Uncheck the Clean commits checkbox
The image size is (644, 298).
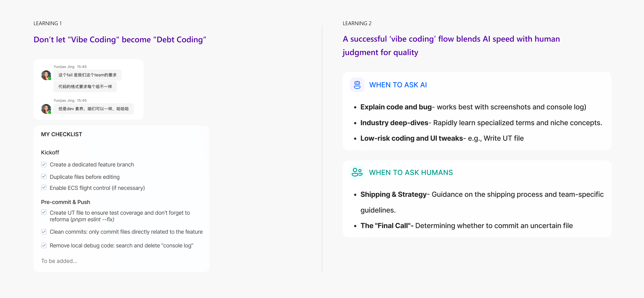click(x=44, y=232)
